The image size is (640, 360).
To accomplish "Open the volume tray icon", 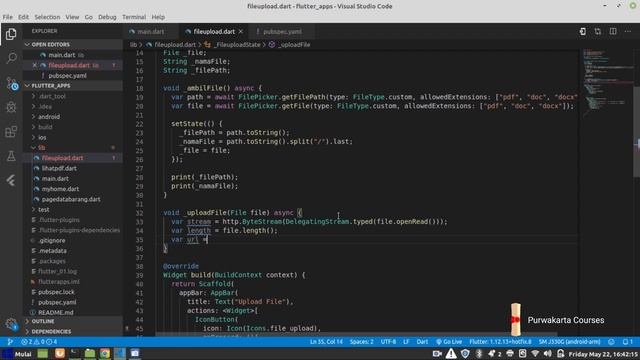I will tap(547, 353).
